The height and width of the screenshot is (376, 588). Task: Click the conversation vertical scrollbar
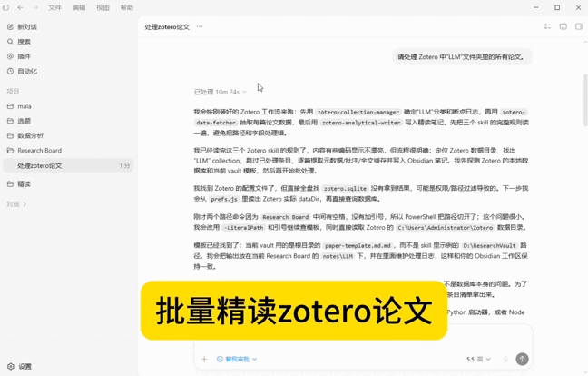[585, 101]
